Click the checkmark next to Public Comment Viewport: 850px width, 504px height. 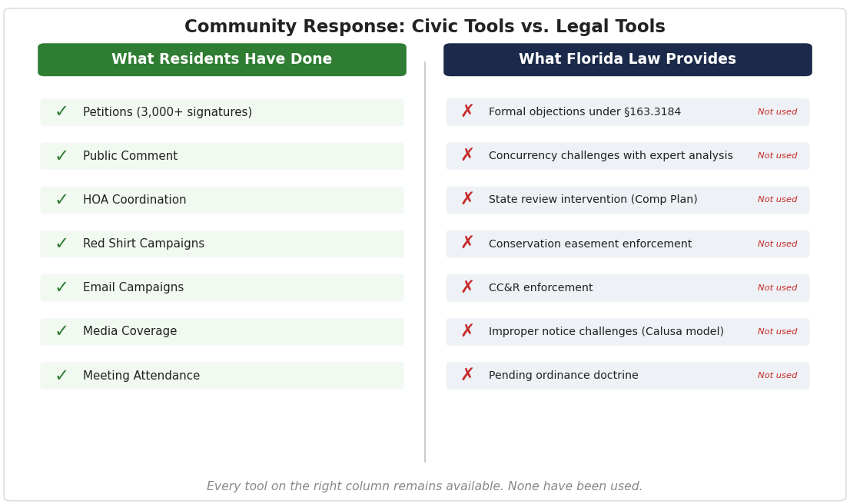click(x=61, y=155)
